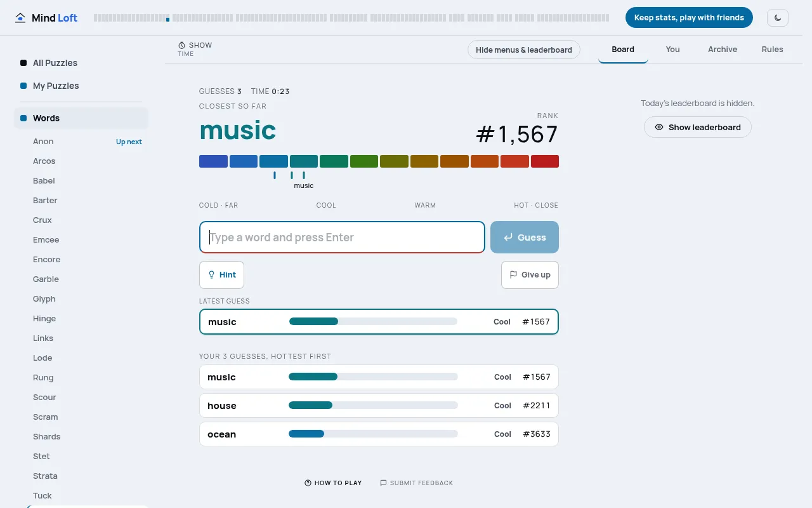
Task: Hide menus & leaderboard
Action: coord(524,50)
